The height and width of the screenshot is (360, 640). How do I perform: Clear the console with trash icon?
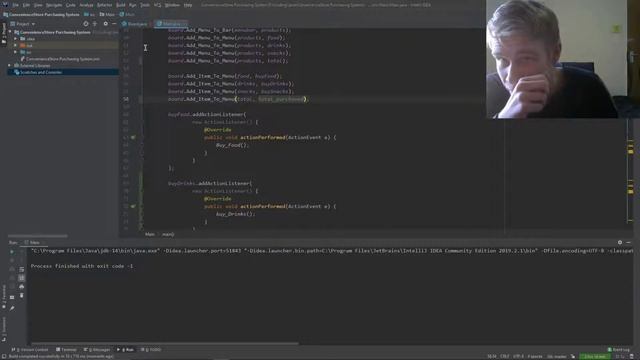(22, 295)
